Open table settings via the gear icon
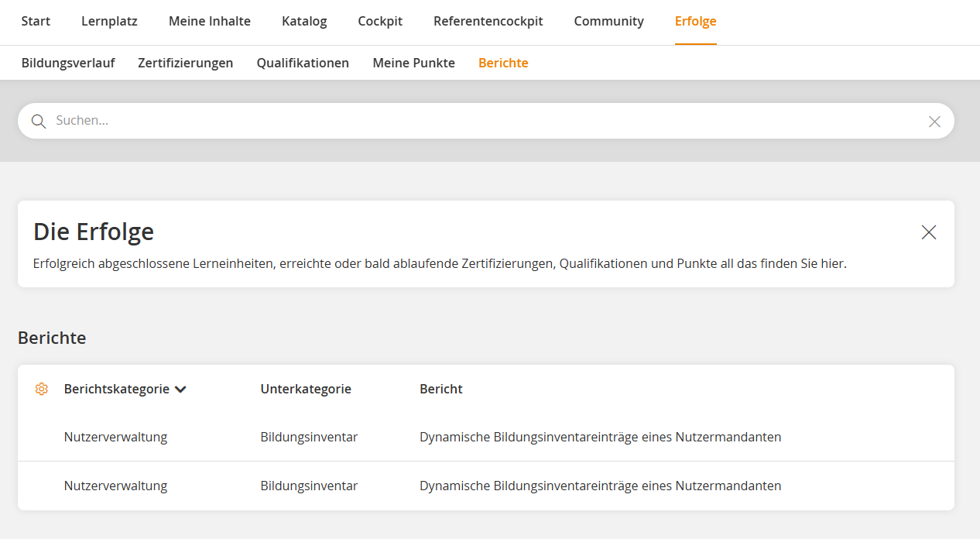 [42, 389]
